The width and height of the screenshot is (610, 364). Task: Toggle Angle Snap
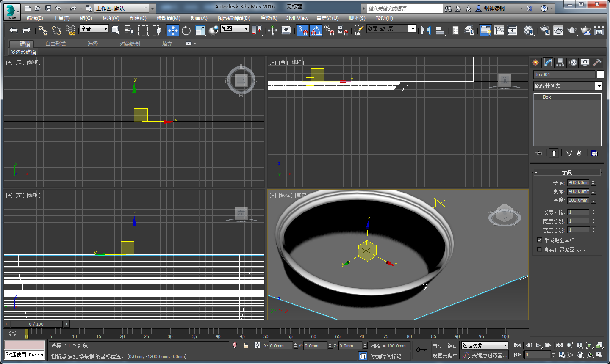(x=316, y=30)
